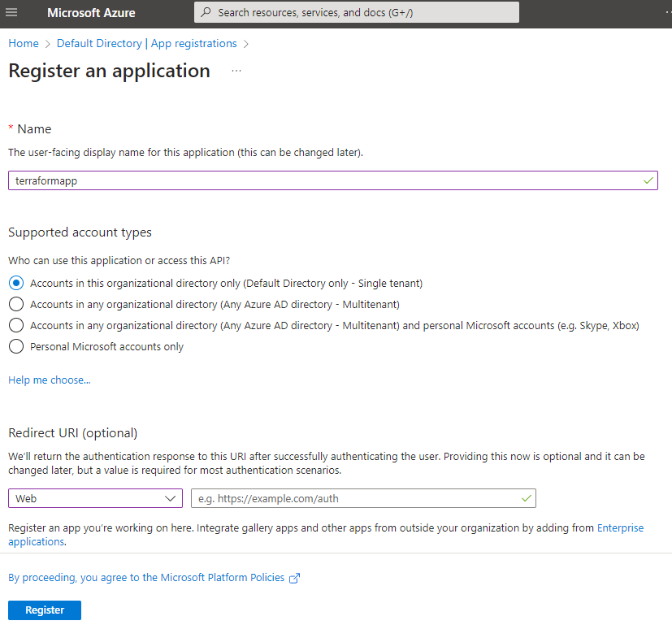Expand the chevron after App registrations

[246, 43]
